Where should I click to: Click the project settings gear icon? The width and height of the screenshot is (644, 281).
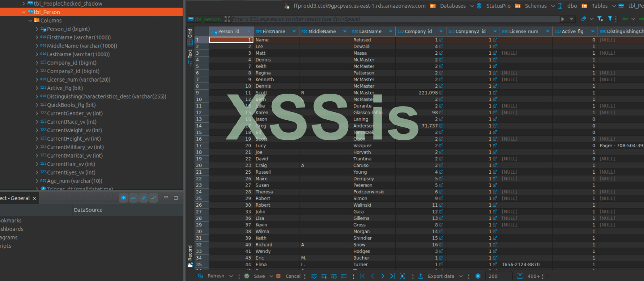click(124, 198)
